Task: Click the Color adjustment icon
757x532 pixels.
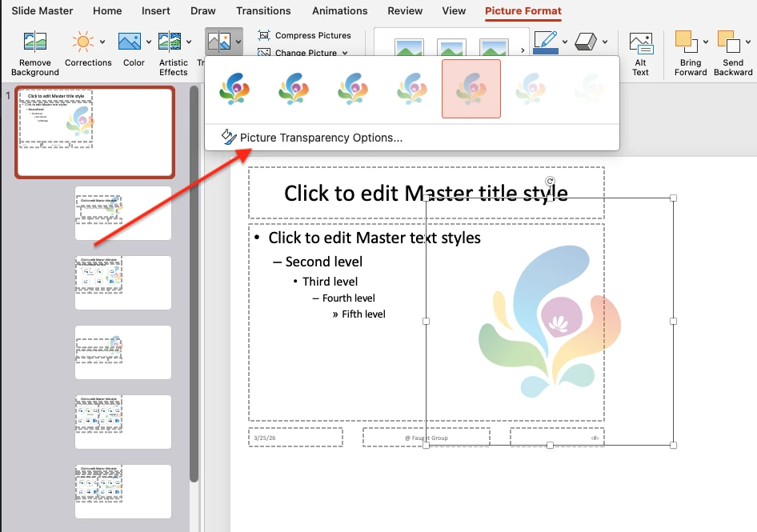Action: click(x=130, y=42)
